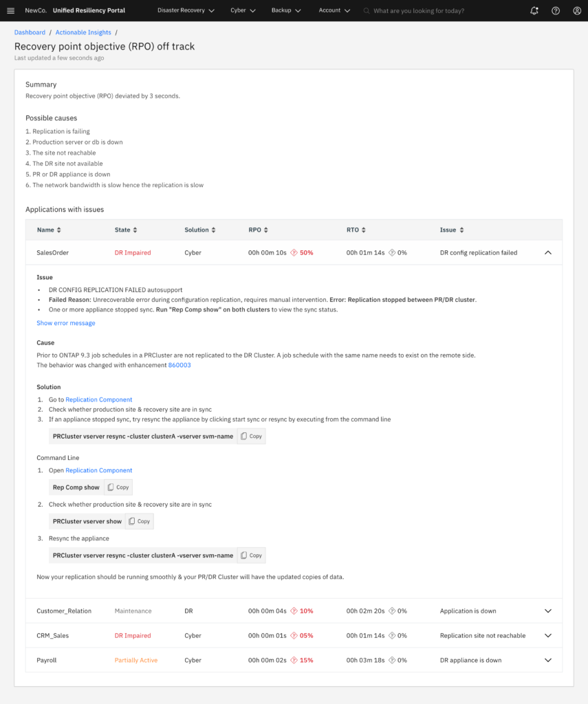Open the user profile icon
This screenshot has width=588, height=704.
[577, 11]
